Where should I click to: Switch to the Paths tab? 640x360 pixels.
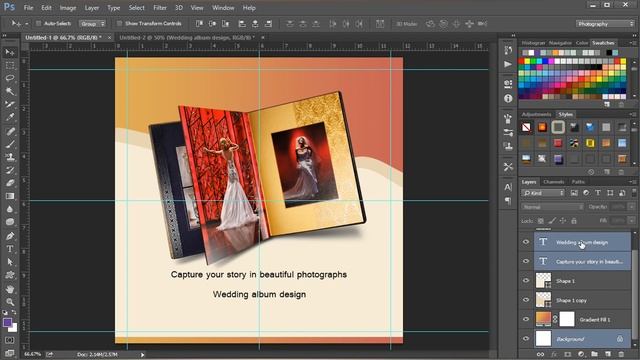pos(578,182)
